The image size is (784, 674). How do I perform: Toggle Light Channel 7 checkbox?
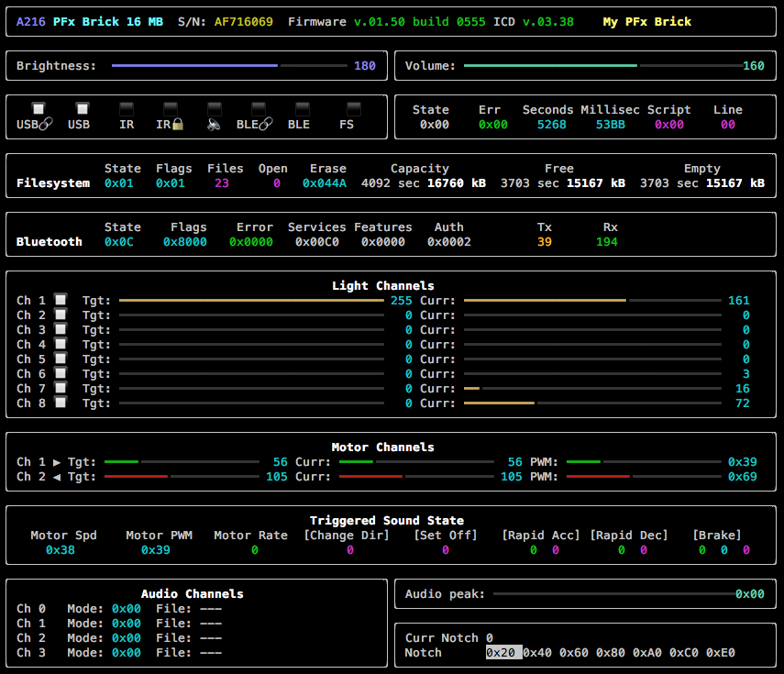[61, 388]
